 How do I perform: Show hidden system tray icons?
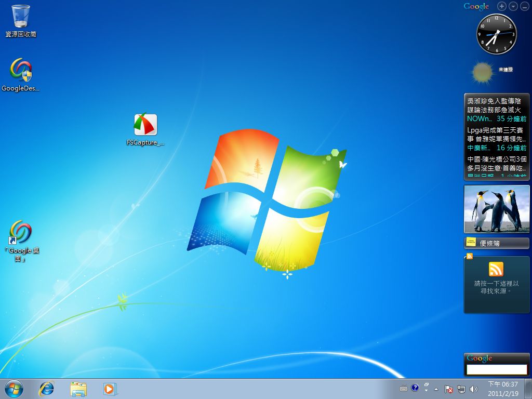436,389
